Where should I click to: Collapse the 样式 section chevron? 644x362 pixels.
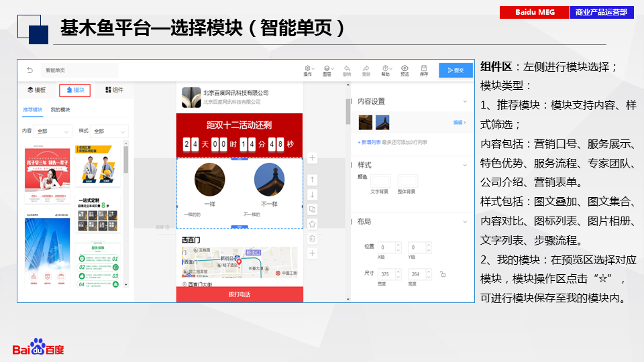465,165
